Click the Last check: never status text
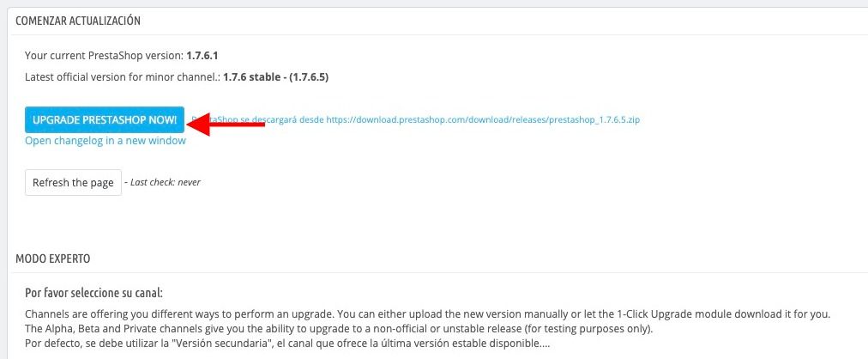Image resolution: width=868 pixels, height=359 pixels. point(165,182)
